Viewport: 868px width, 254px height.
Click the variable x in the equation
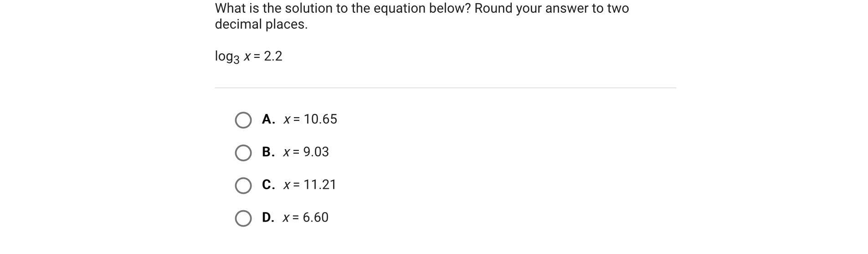click(247, 57)
